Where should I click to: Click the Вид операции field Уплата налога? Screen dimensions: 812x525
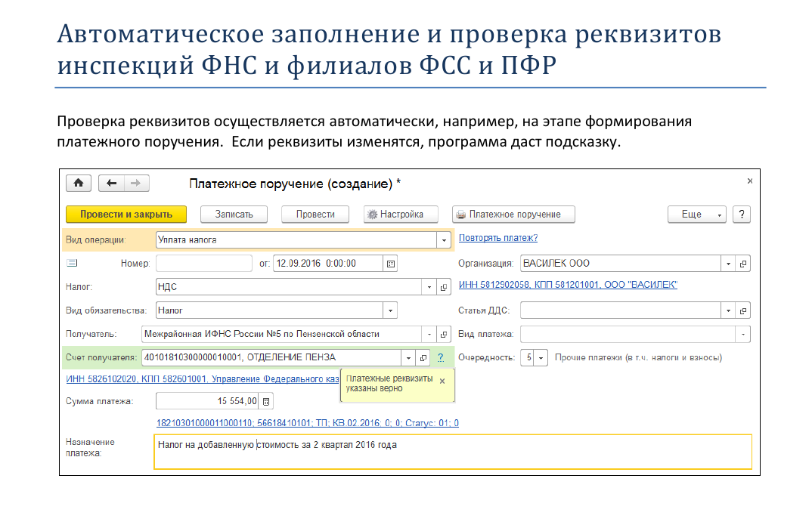pyautogui.click(x=296, y=240)
